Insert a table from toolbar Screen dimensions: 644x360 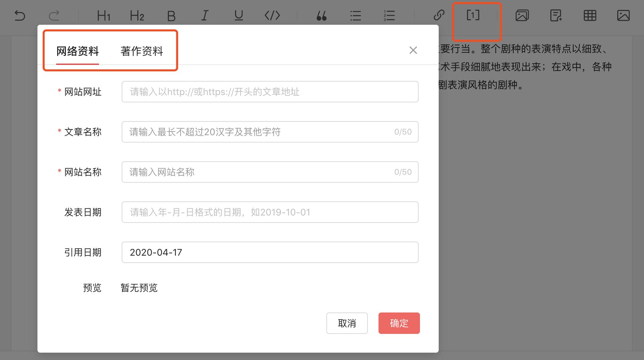(x=590, y=16)
